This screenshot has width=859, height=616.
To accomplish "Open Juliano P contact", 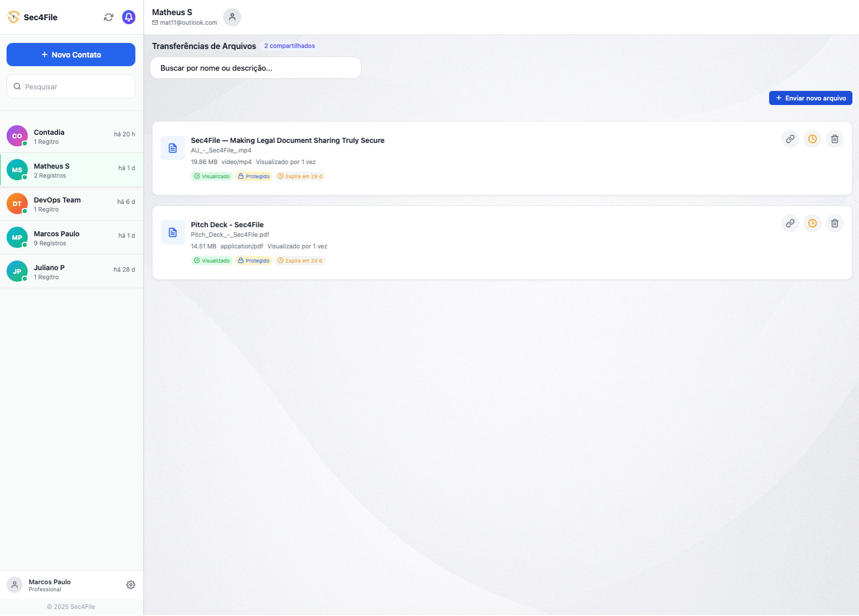I will [x=71, y=272].
